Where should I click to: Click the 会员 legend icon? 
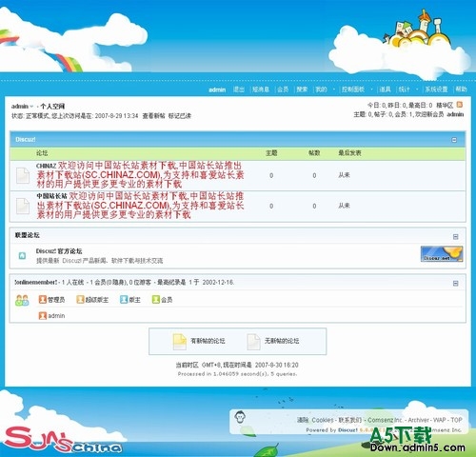156,299
